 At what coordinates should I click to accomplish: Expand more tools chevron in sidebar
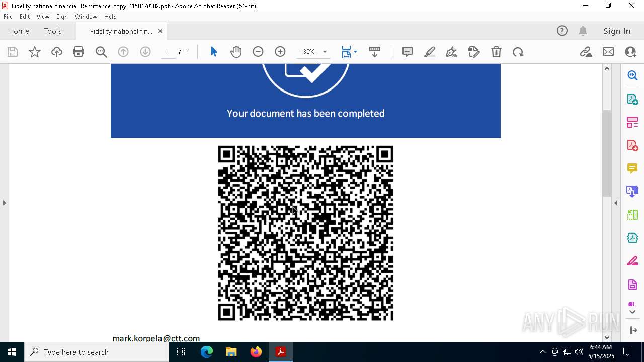coord(632,312)
